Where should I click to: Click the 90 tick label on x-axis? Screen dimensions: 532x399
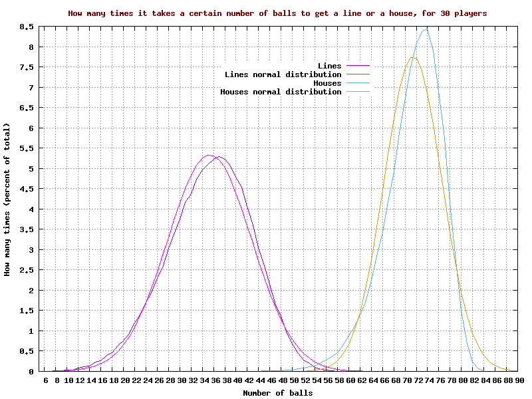pos(519,380)
